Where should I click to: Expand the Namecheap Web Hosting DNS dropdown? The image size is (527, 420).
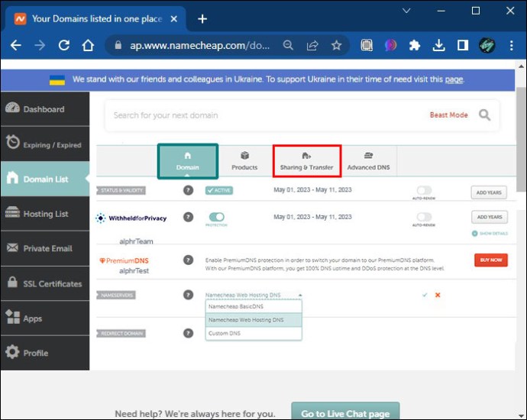point(254,295)
